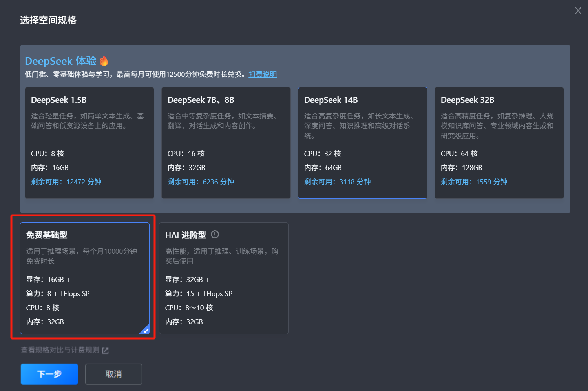
Task: Select the 免费基础型 title
Action: [47, 235]
